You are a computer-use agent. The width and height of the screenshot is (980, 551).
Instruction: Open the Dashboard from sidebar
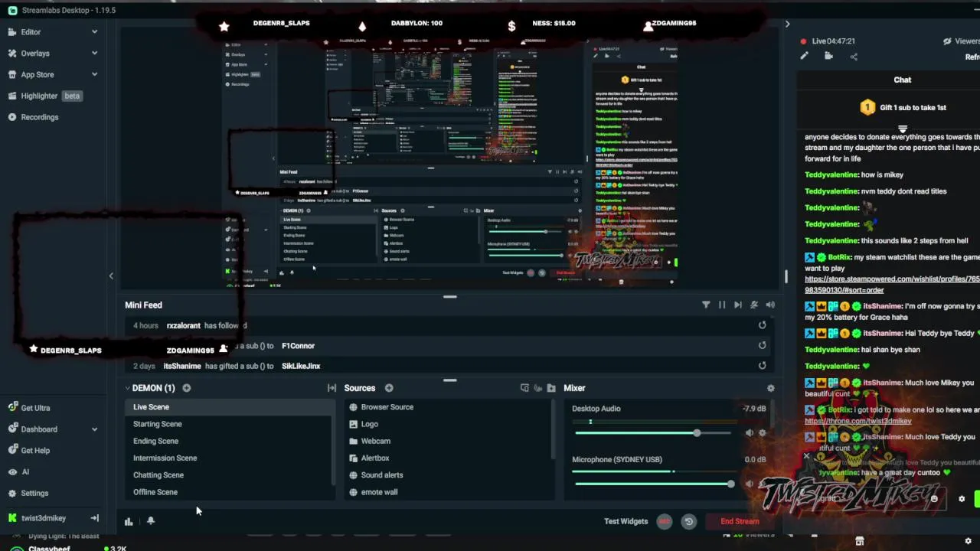38,429
